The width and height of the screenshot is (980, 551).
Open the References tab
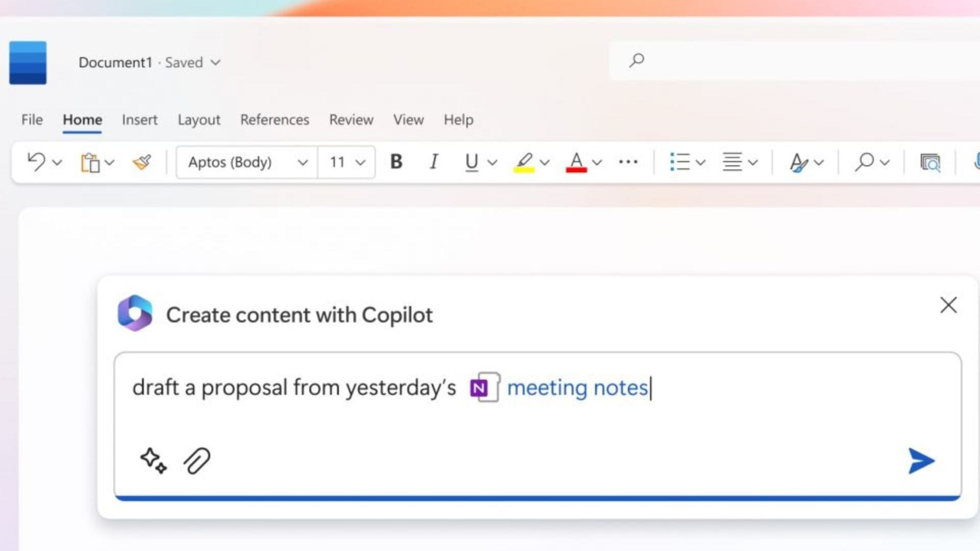pyautogui.click(x=275, y=120)
